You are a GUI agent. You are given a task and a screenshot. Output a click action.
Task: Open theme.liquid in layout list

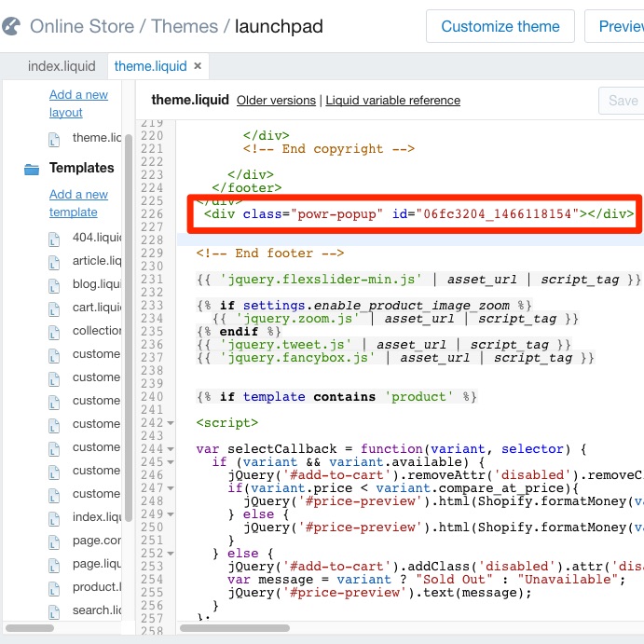point(97,138)
